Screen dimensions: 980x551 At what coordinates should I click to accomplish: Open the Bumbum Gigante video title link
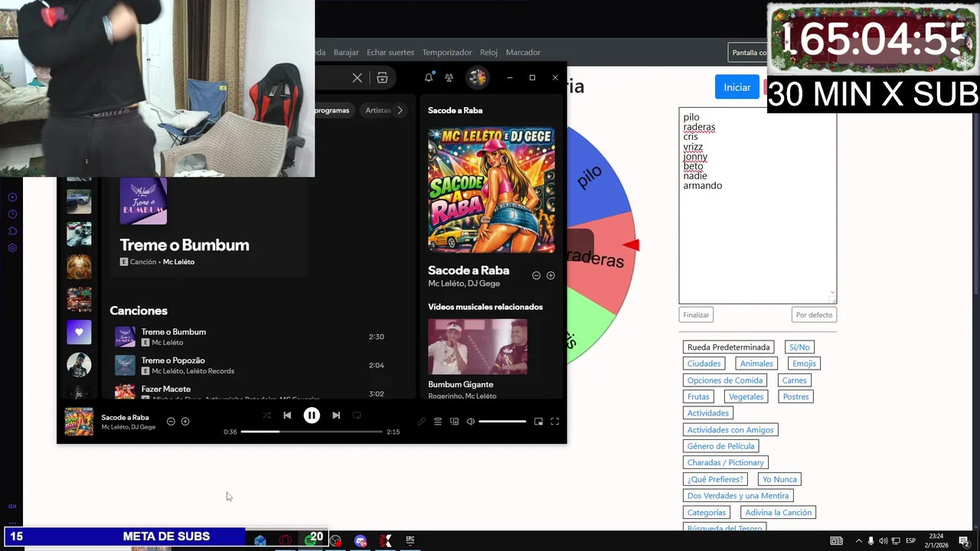[461, 384]
